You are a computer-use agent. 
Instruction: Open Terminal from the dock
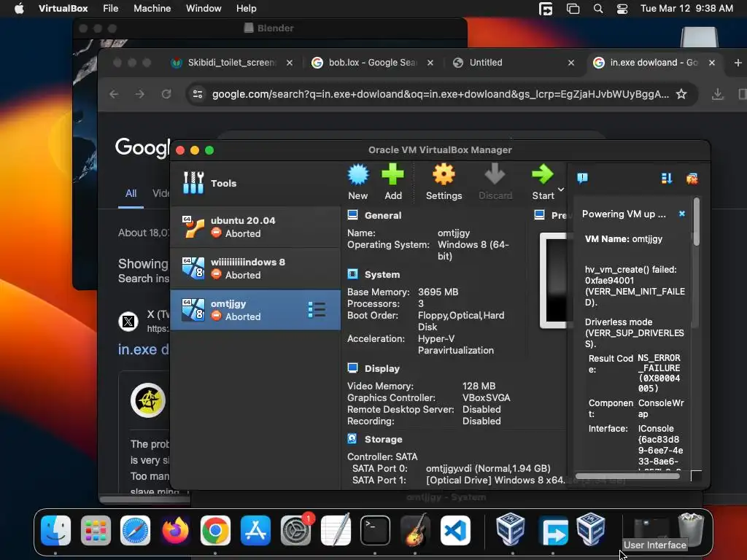pyautogui.click(x=375, y=530)
